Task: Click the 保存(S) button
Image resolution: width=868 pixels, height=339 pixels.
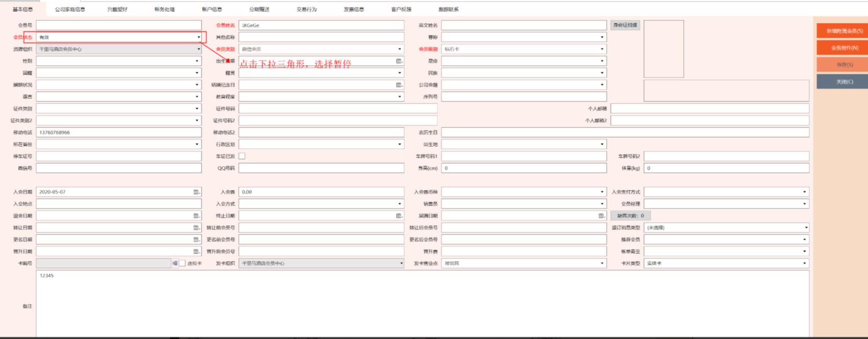Action: [844, 65]
